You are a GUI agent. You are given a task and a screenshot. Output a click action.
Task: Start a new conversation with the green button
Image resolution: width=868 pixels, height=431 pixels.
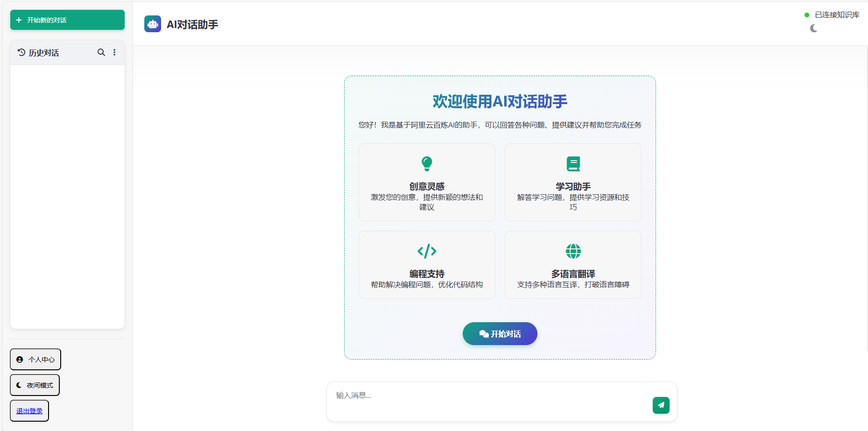67,20
